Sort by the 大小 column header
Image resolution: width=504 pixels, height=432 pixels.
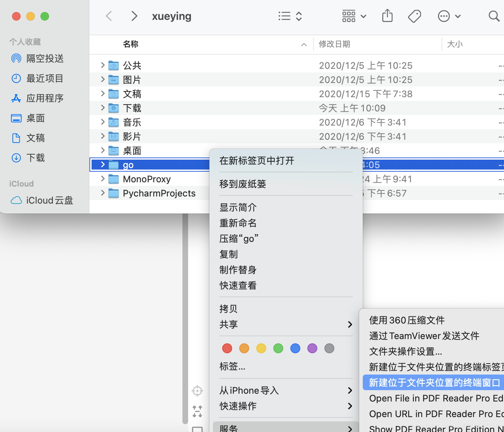click(x=455, y=44)
